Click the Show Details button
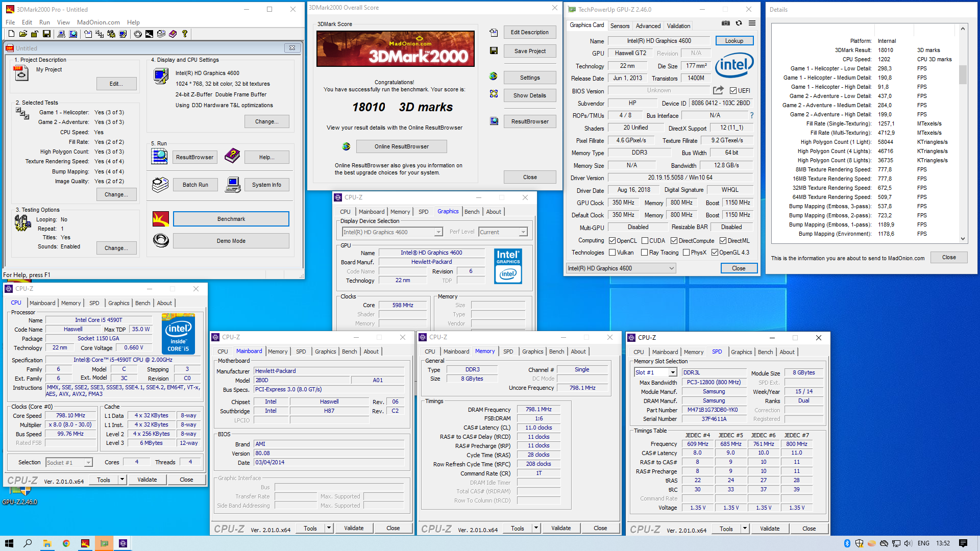Image resolution: width=980 pixels, height=551 pixels. coord(530,95)
